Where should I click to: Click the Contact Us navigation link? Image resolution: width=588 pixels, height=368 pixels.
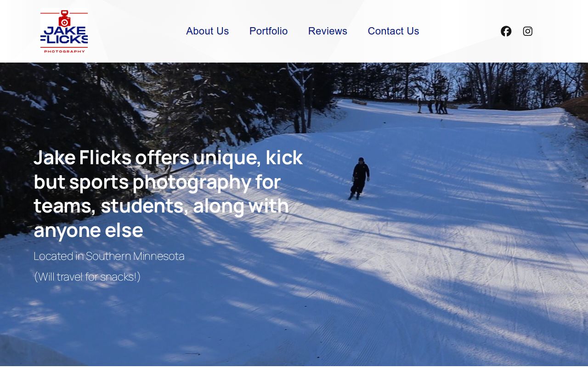[x=393, y=31]
